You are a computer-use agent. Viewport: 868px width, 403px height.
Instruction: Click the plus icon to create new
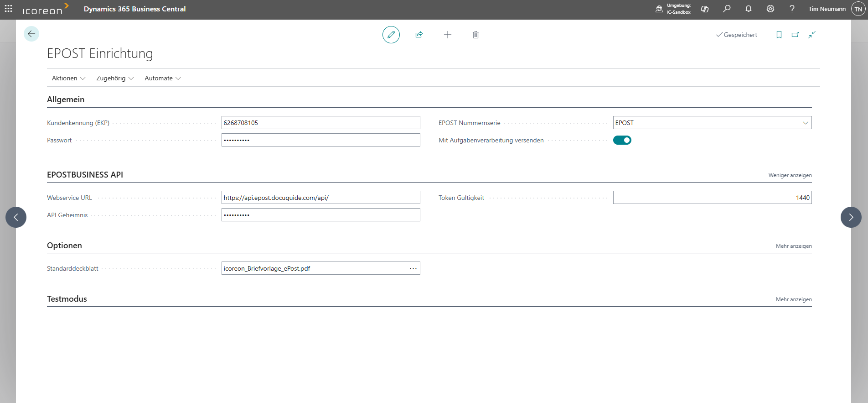click(448, 35)
